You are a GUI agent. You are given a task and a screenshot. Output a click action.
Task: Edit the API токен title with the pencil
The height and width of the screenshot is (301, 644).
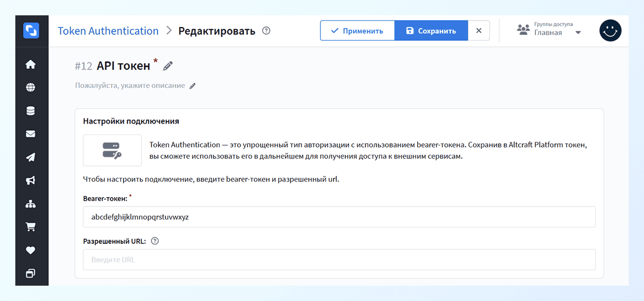pos(168,66)
